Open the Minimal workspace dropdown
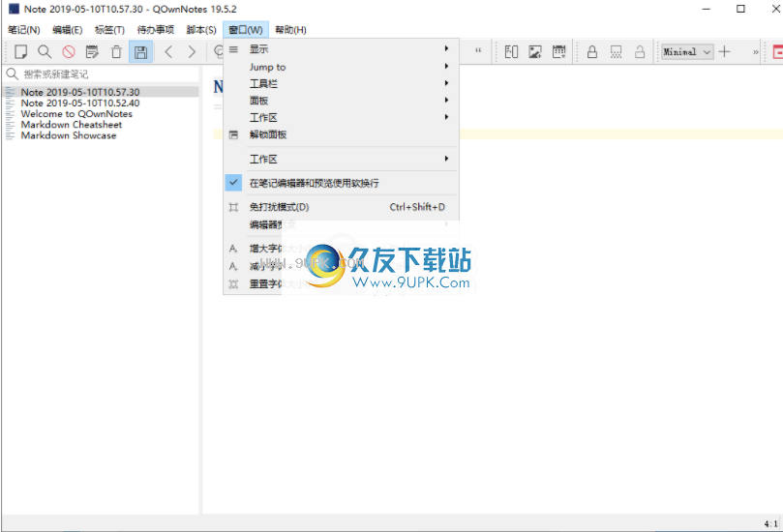Viewport: 783px width, 532px height. (687, 52)
